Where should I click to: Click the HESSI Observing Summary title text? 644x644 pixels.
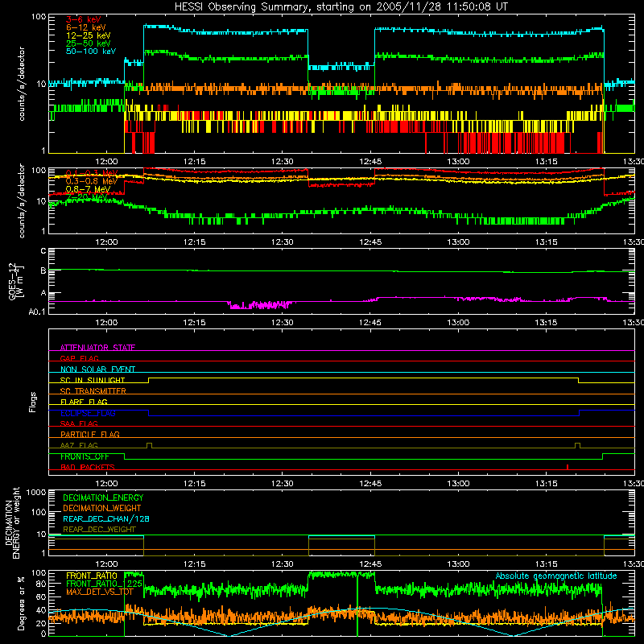(341, 6)
